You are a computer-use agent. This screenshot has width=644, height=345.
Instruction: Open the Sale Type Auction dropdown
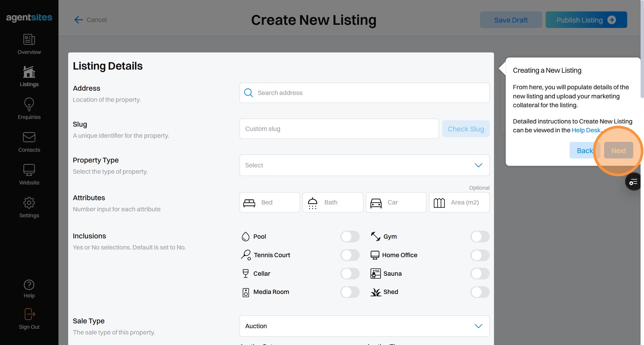tap(364, 326)
